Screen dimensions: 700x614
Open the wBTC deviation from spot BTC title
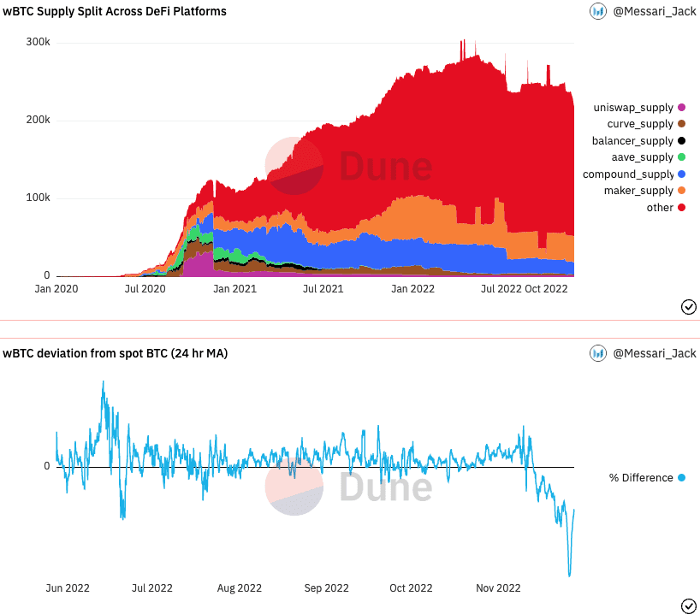click(116, 353)
